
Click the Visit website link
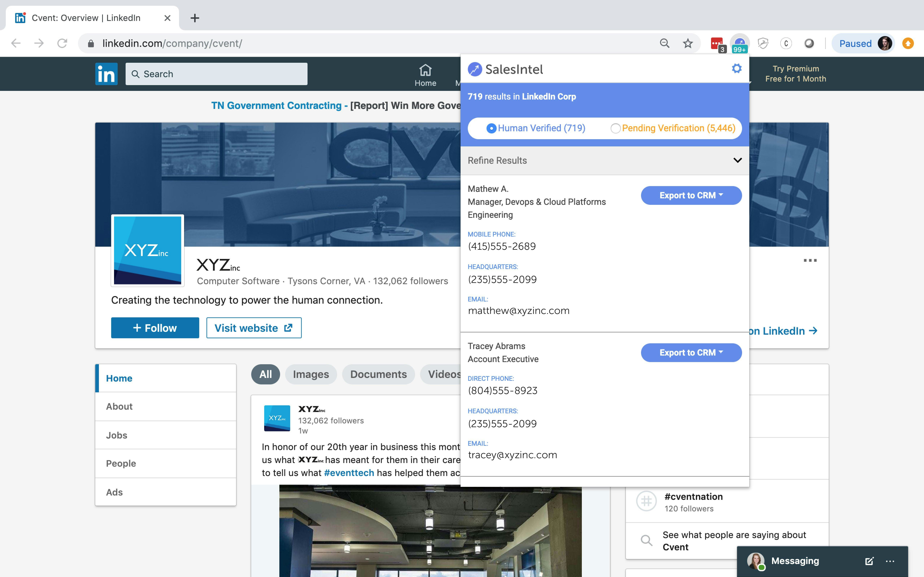254,327
